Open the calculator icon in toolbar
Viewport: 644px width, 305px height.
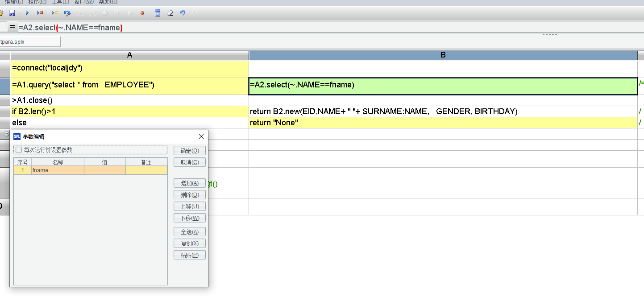click(158, 13)
